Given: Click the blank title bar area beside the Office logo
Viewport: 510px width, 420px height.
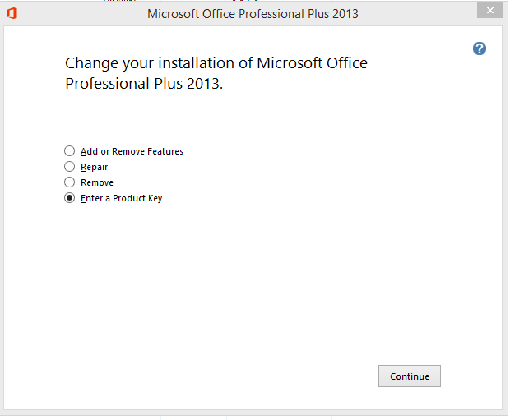Looking at the screenshot, I should 81,14.
